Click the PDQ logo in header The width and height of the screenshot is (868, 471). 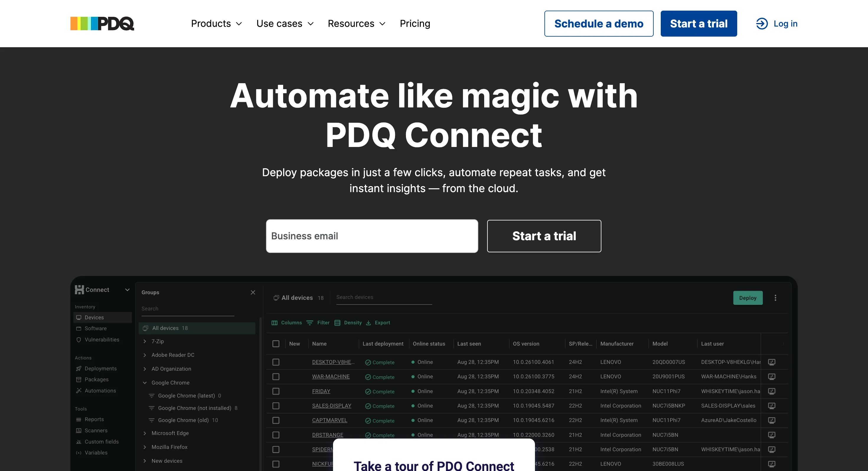tap(102, 24)
